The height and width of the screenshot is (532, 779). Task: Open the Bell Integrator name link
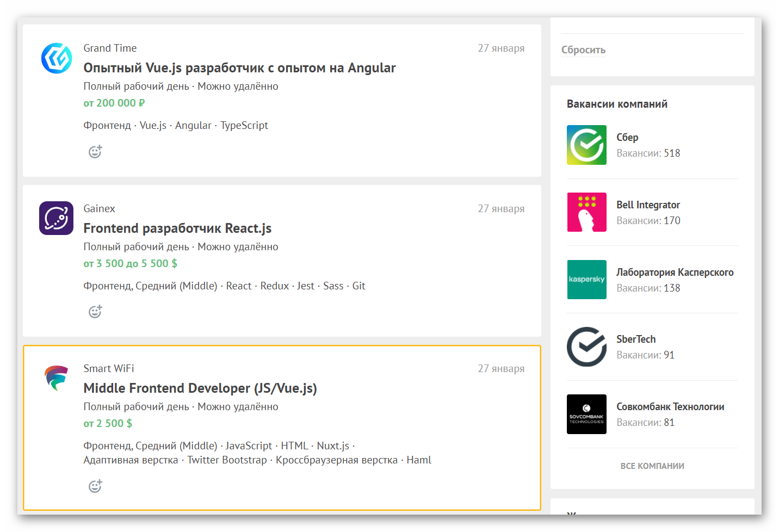[x=648, y=205]
